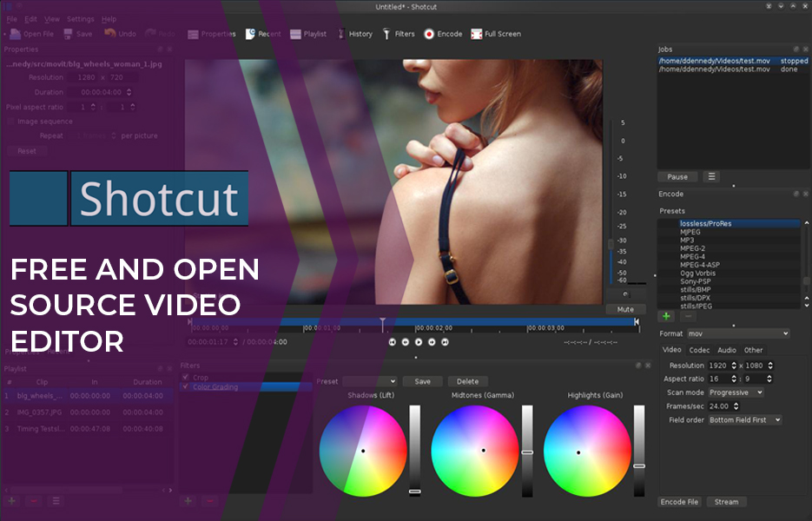Switch to the Codec tab in Encode
Image resolution: width=812 pixels, height=521 pixels.
pyautogui.click(x=699, y=350)
